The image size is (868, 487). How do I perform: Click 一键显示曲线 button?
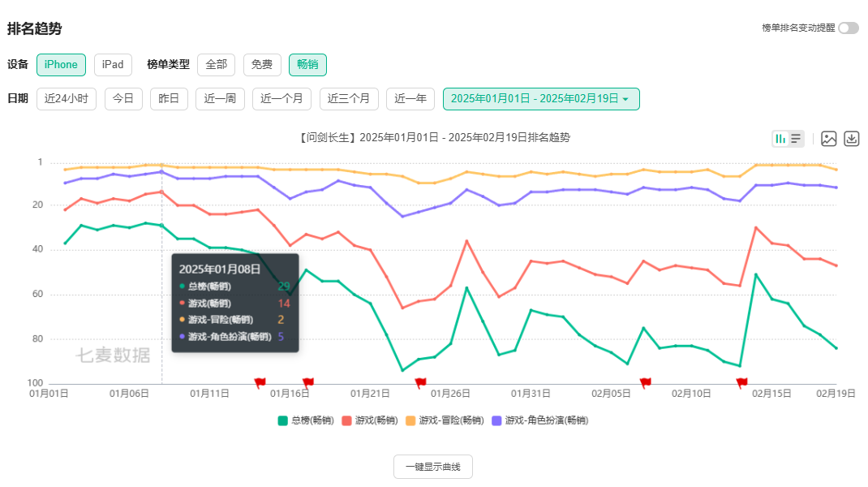(433, 467)
